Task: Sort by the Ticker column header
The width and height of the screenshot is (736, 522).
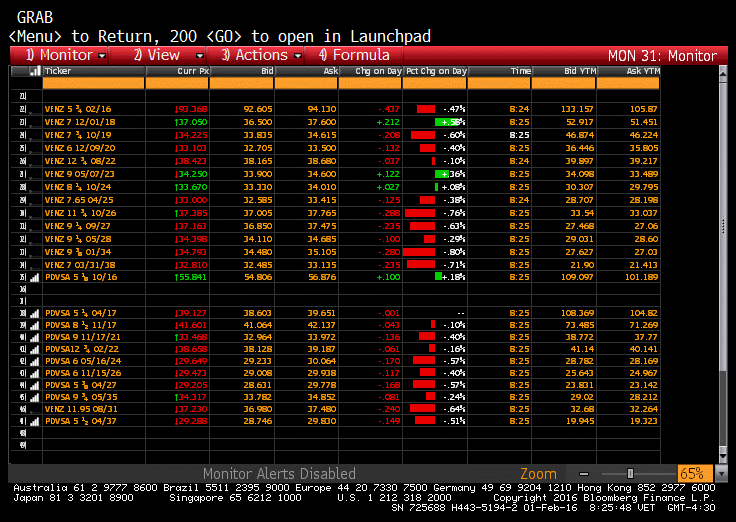Action: 93,71
